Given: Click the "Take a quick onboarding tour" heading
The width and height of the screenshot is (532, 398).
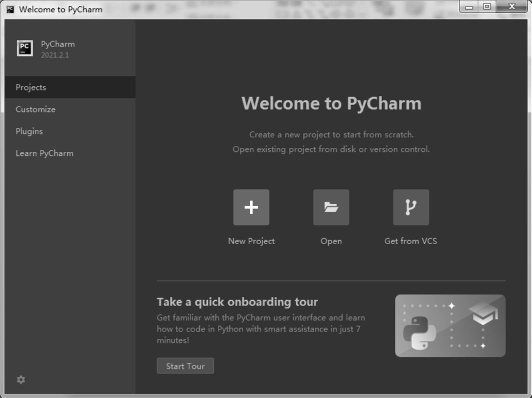Looking at the screenshot, I should click(x=237, y=302).
